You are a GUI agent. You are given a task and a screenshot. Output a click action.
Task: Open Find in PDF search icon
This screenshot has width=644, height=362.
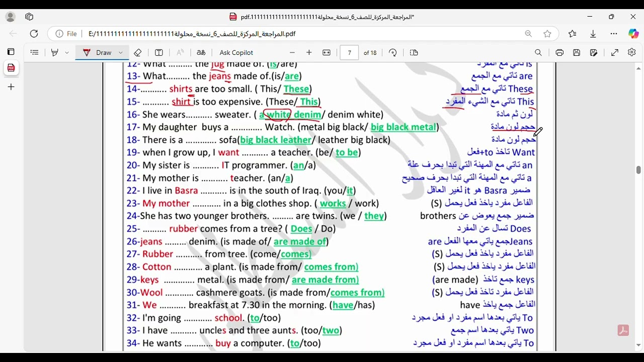[x=538, y=52]
